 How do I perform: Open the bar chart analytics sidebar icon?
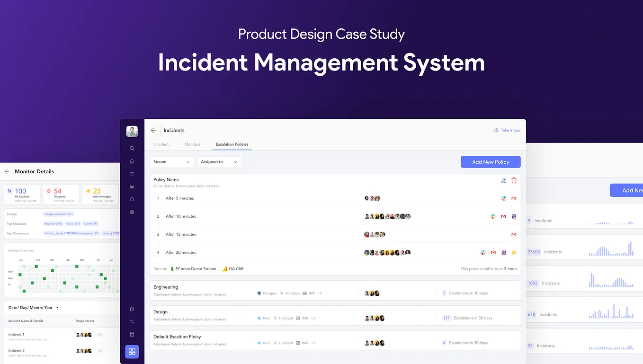[132, 186]
